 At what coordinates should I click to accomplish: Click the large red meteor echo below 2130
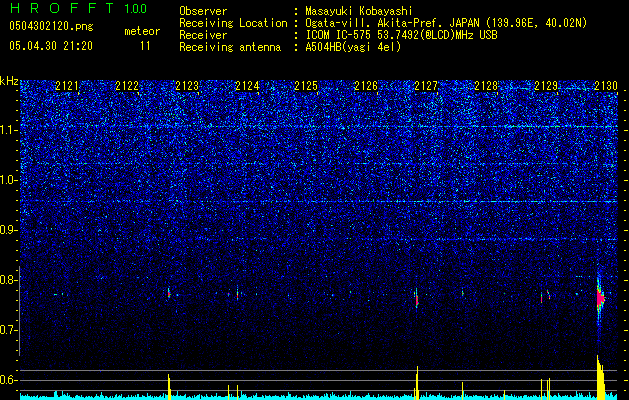click(x=600, y=299)
